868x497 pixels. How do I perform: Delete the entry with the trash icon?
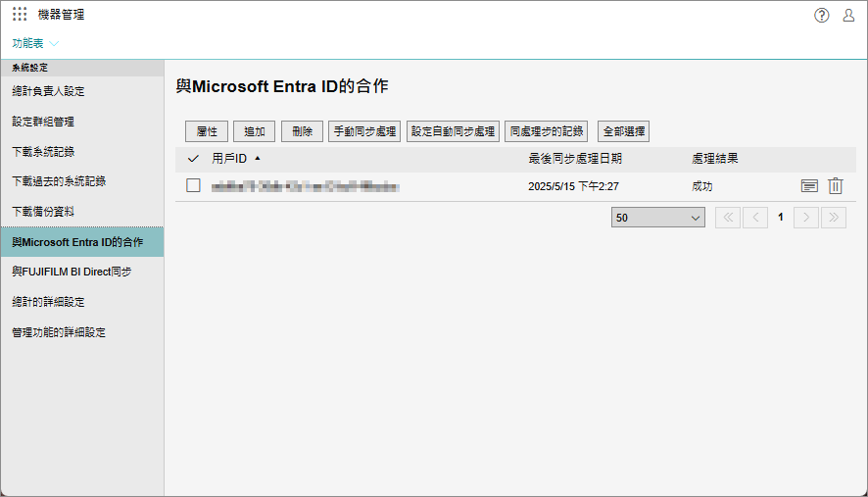click(x=836, y=186)
